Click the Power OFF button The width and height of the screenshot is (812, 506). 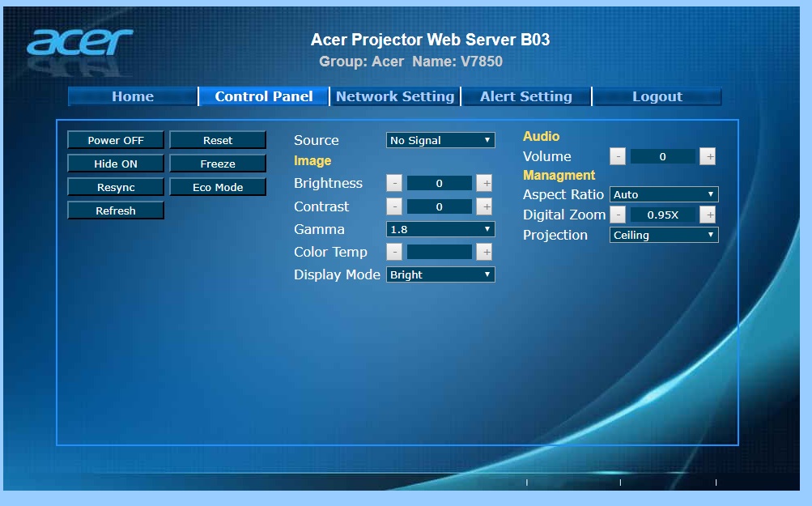coord(116,140)
